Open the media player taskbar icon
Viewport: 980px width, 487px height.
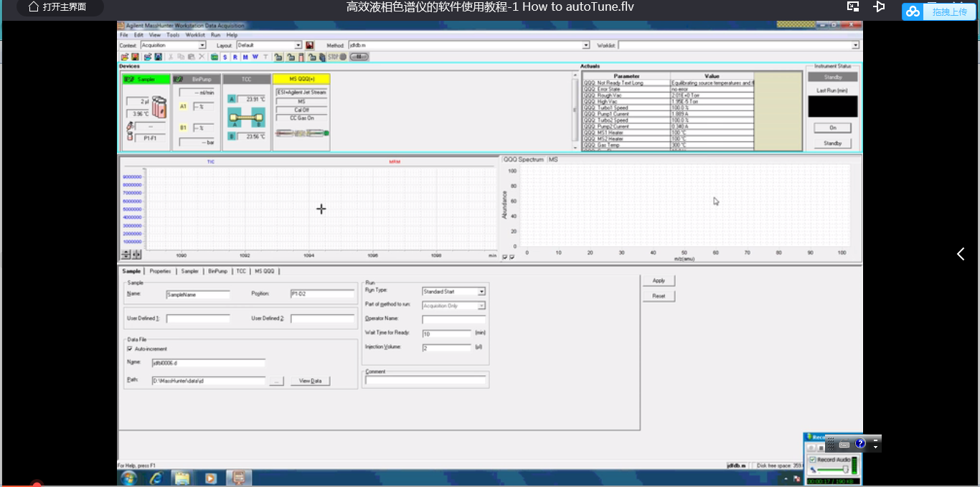[211, 478]
